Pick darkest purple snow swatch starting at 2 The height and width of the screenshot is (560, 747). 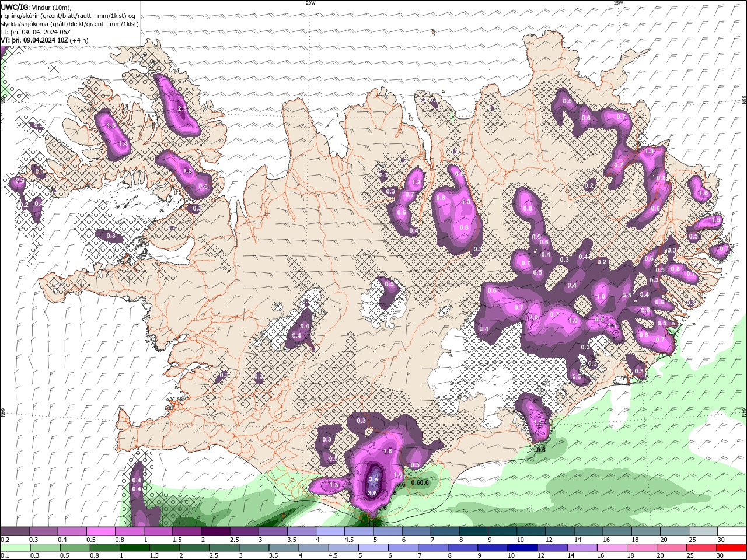click(215, 531)
